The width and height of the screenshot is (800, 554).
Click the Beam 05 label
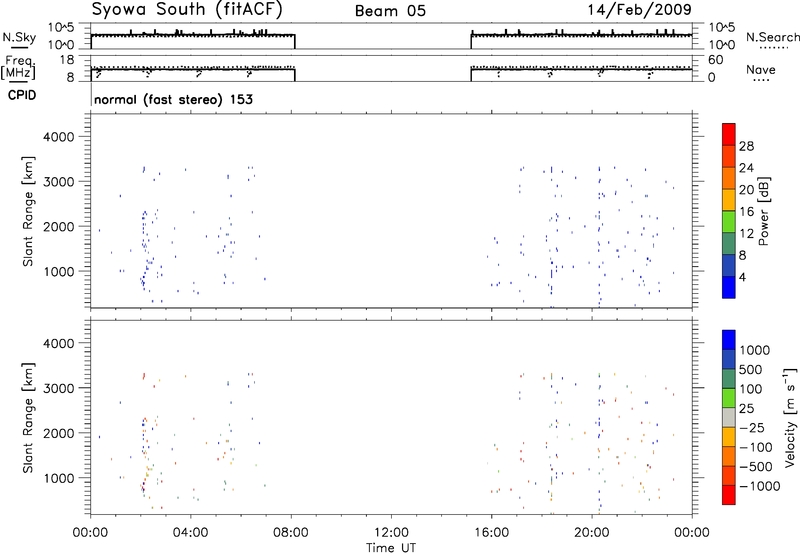click(390, 11)
